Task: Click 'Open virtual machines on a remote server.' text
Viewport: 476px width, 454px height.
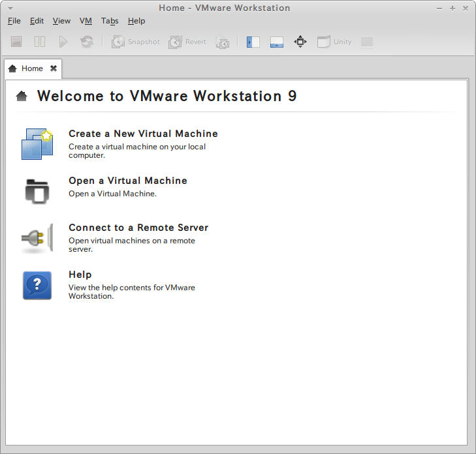Action: (132, 245)
